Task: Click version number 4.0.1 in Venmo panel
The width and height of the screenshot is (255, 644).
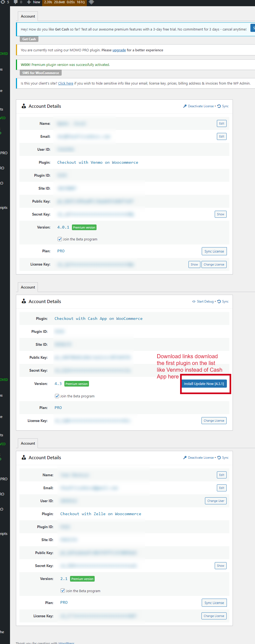Action: (63, 227)
